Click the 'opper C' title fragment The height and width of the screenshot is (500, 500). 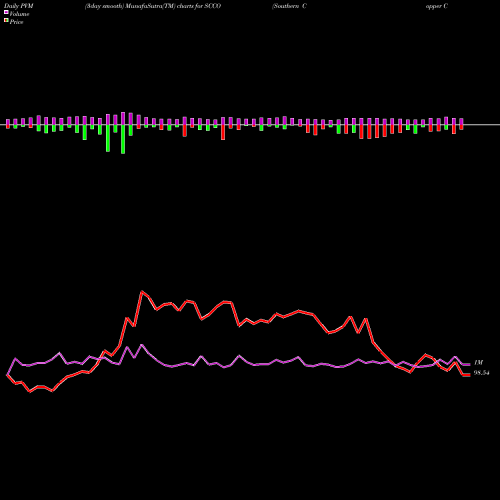click(x=437, y=6)
